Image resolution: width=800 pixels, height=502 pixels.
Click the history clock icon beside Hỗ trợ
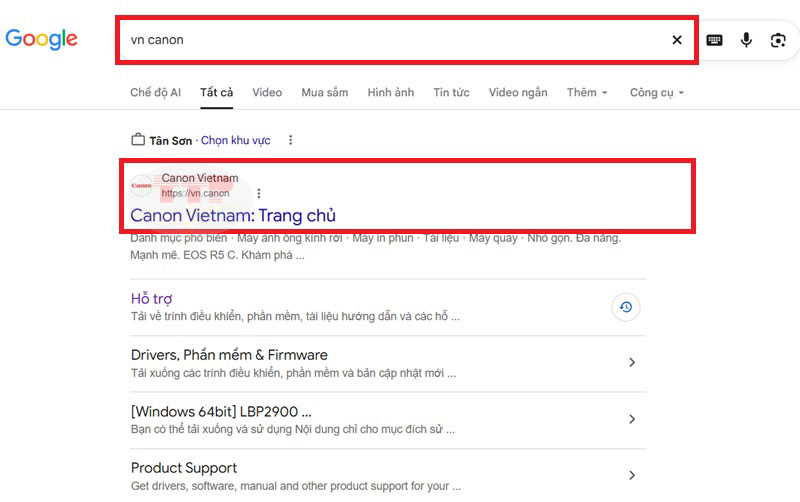click(626, 307)
